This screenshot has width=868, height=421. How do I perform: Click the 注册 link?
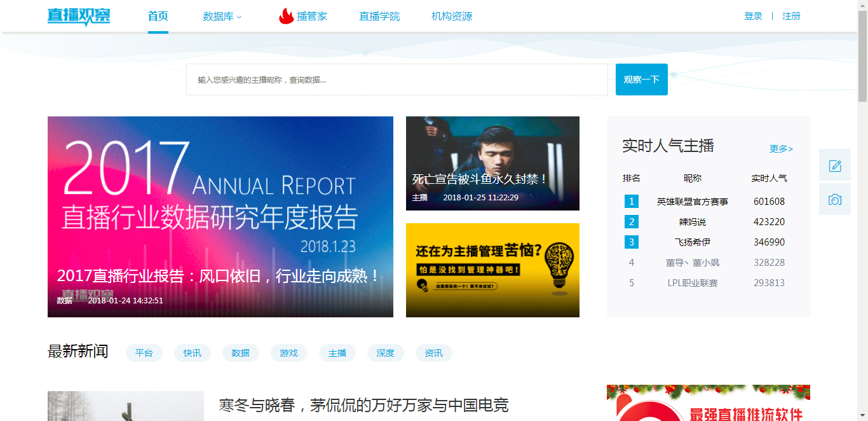[791, 16]
